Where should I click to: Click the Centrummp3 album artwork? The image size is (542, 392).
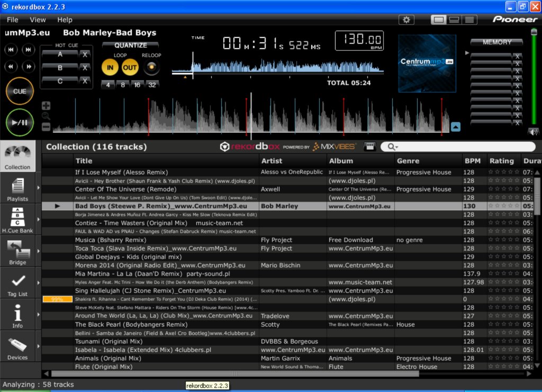(427, 63)
